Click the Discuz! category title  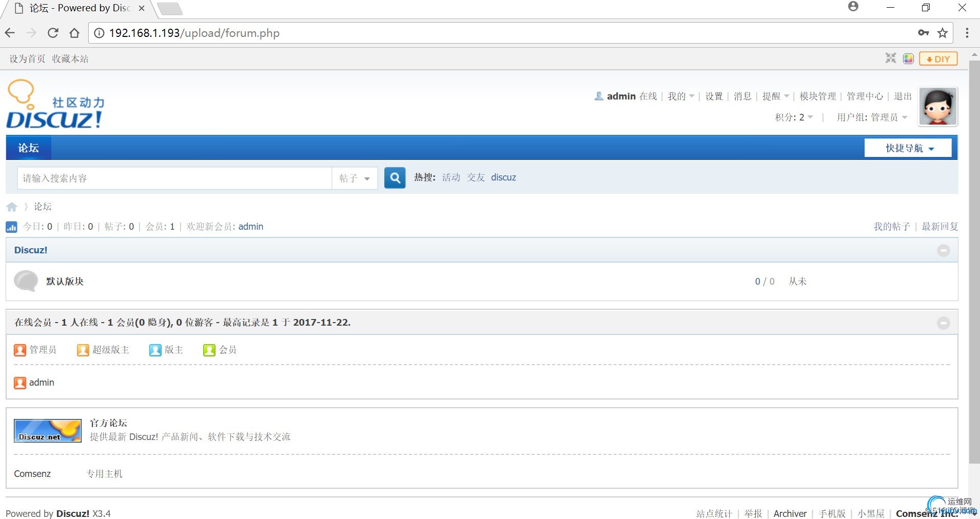(x=31, y=250)
